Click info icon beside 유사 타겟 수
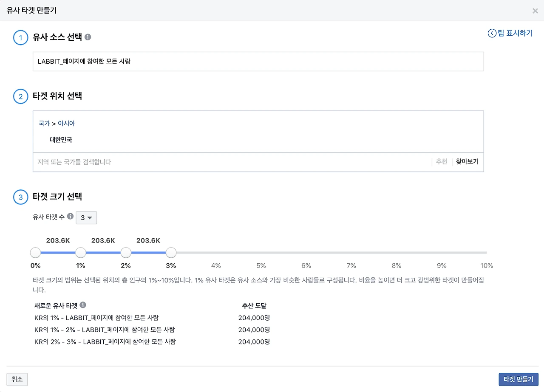This screenshot has width=544, height=392. (71, 216)
